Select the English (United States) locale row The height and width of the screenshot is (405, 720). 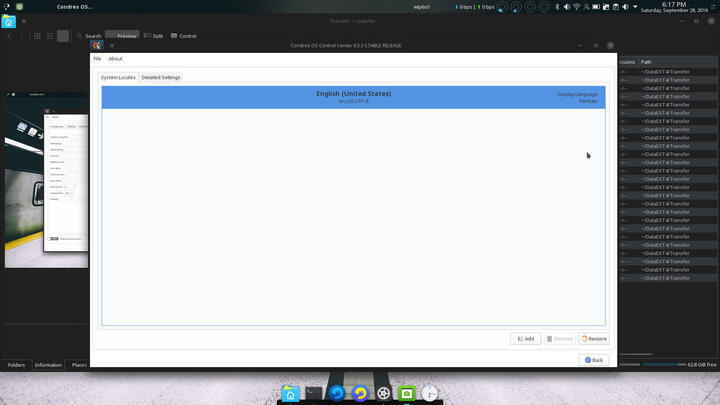(x=353, y=97)
